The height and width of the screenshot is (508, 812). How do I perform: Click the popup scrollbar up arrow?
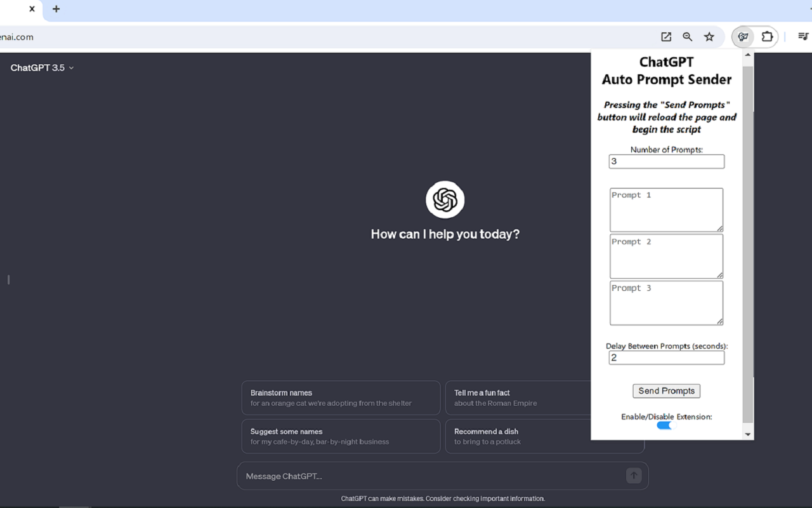tap(748, 55)
